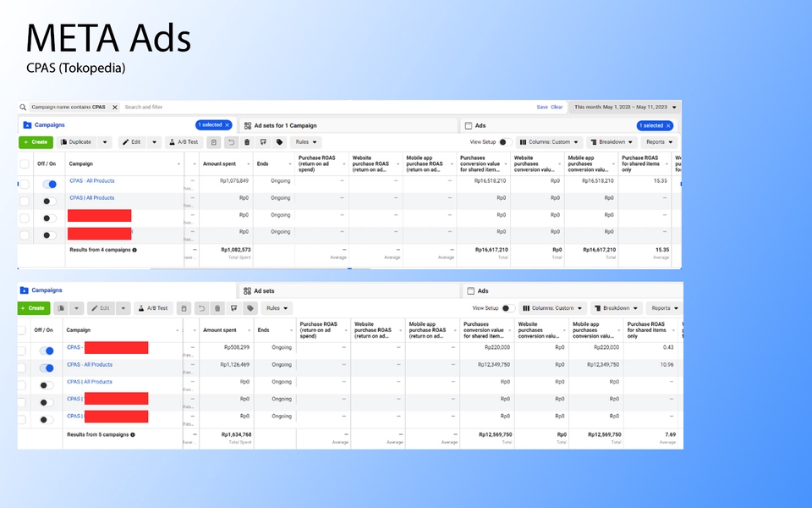Image resolution: width=812 pixels, height=508 pixels.
Task: Enable the View Setup toggle
Action: tap(504, 141)
